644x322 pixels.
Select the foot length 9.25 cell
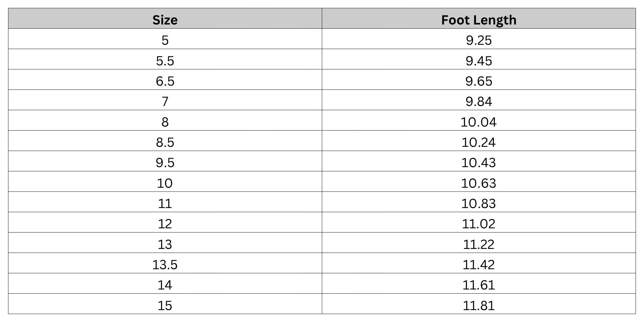coord(479,39)
